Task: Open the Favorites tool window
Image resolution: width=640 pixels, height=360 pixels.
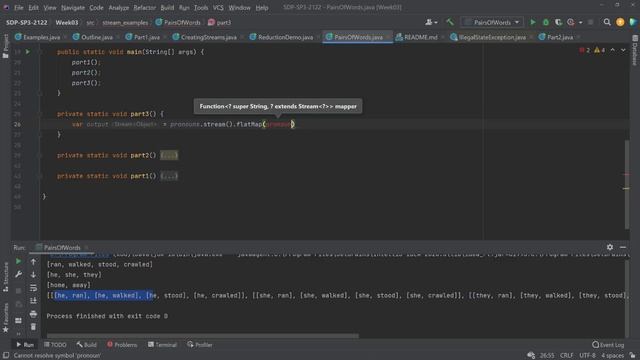Action: (5, 318)
